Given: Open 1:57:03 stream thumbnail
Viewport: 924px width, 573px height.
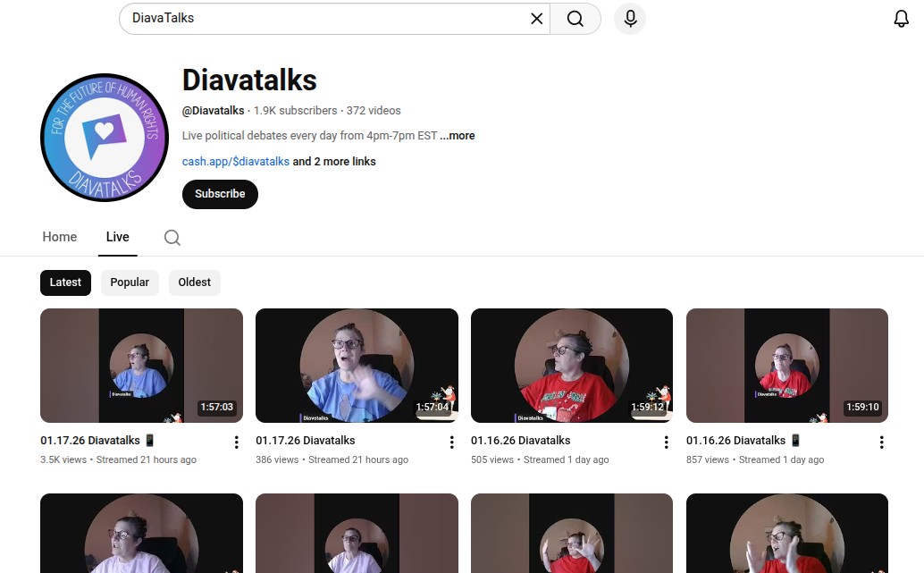Looking at the screenshot, I should point(141,366).
